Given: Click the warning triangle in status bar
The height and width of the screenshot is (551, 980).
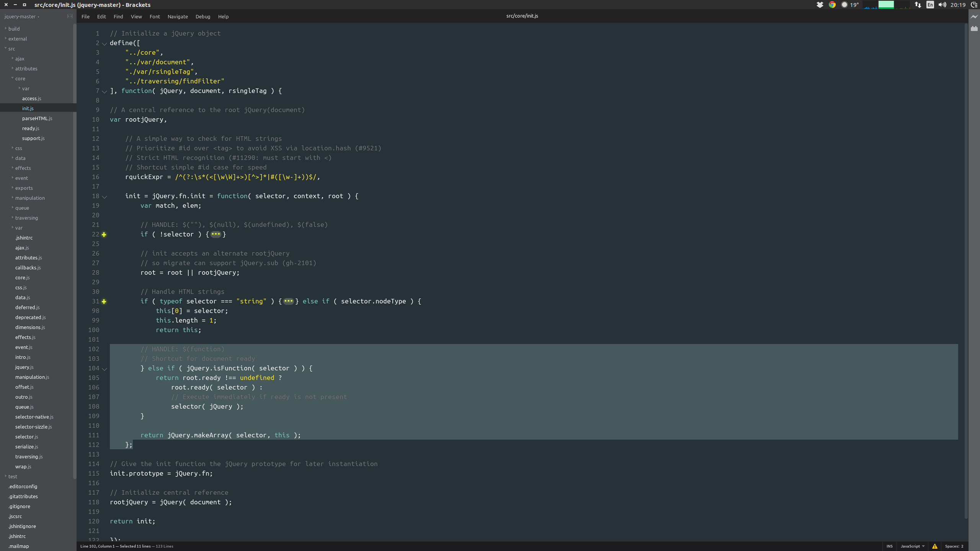Looking at the screenshot, I should [x=935, y=546].
